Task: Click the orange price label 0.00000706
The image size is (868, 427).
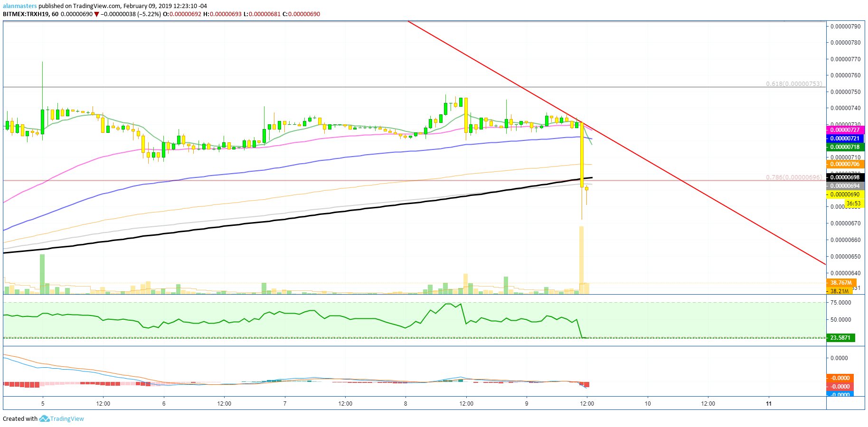Action: (x=846, y=164)
